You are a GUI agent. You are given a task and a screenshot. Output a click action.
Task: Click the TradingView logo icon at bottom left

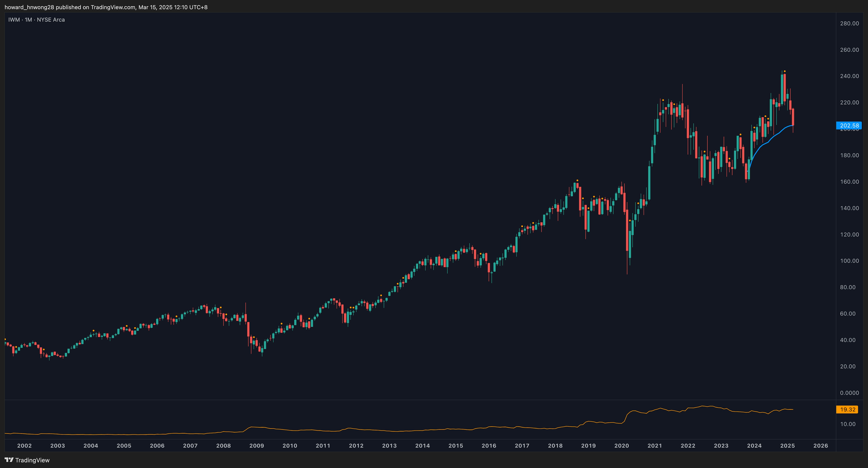click(9, 460)
